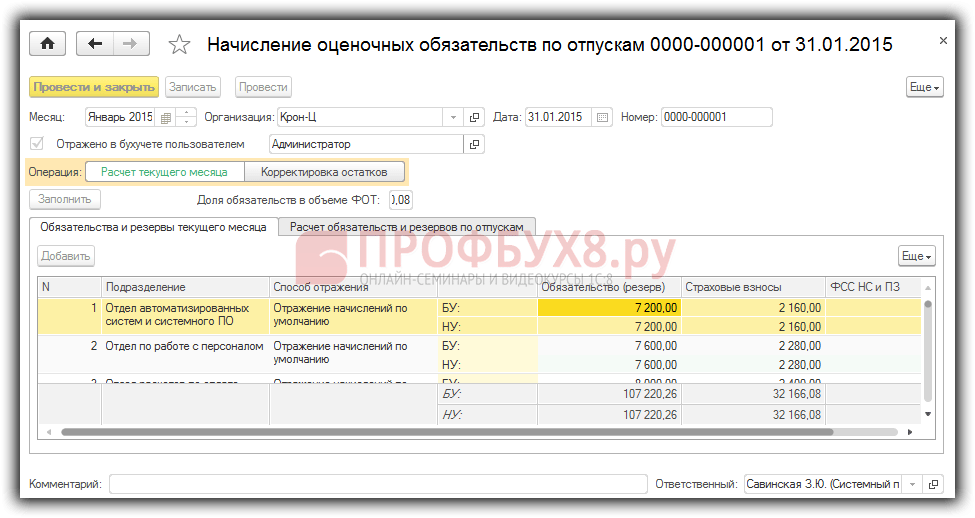Click the Заполнить button
Viewport: 975px width, 518px height.
(x=65, y=199)
